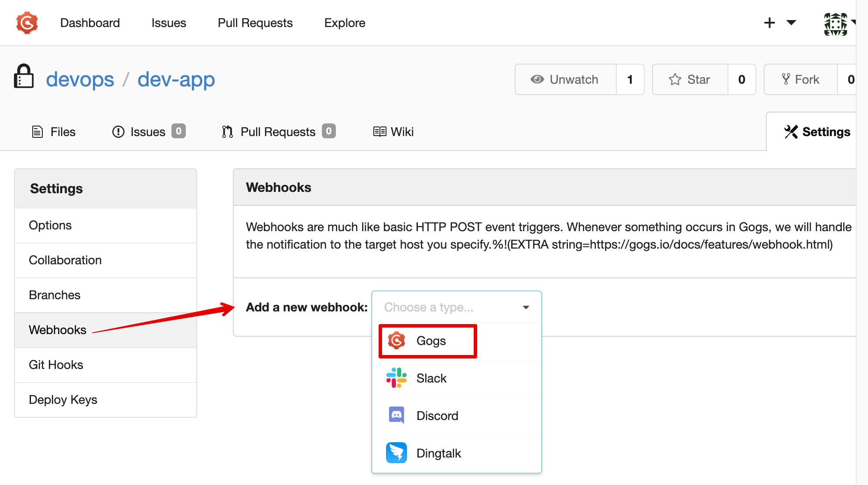Open the Choose a type dropdown
This screenshot has height=485, width=868.
coord(457,307)
